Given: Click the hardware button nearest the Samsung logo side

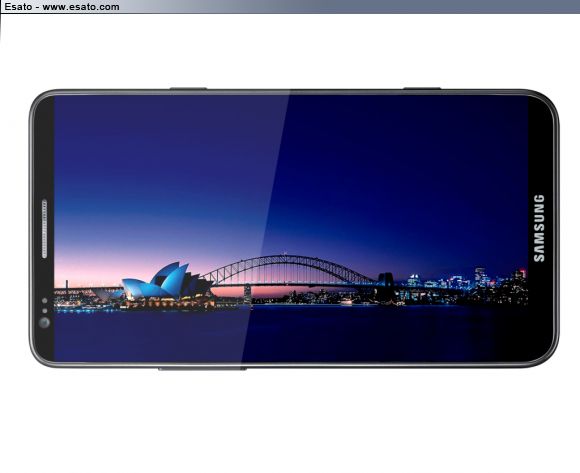Looking at the screenshot, I should click(x=422, y=89).
